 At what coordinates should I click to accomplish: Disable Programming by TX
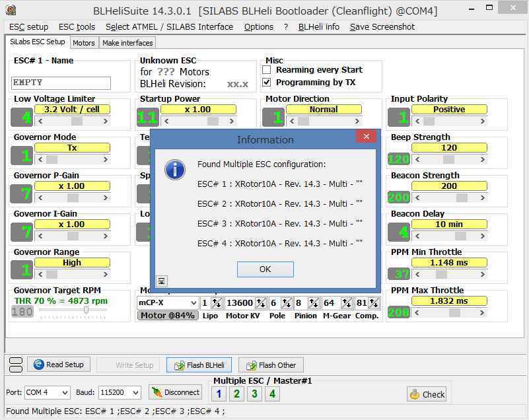(x=267, y=83)
